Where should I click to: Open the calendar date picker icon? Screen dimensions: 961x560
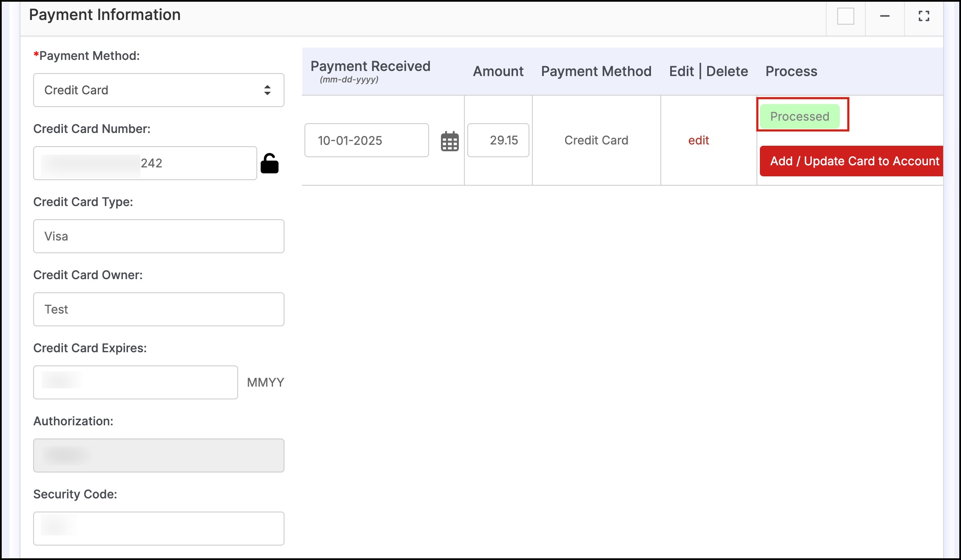pyautogui.click(x=449, y=141)
